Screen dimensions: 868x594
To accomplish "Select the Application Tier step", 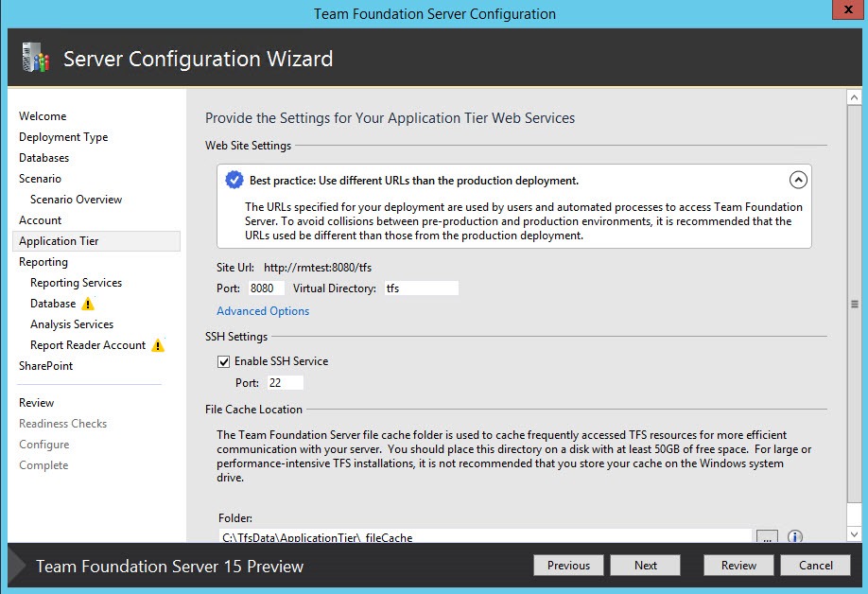I will pyautogui.click(x=96, y=241).
